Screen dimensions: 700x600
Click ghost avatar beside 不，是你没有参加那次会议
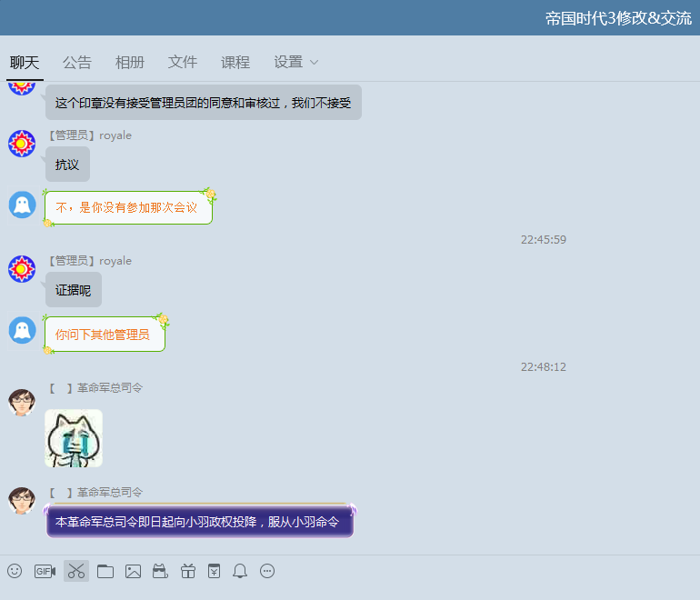[x=23, y=205]
